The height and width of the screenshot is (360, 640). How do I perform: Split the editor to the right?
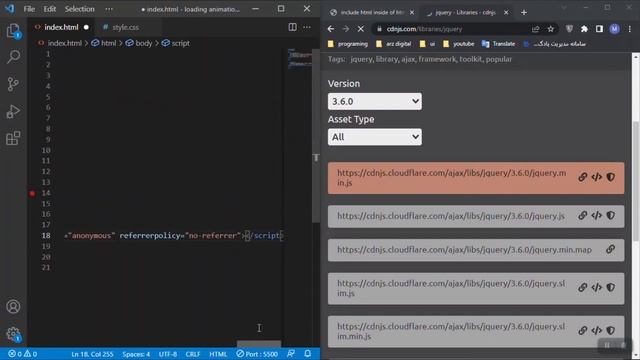[292, 27]
